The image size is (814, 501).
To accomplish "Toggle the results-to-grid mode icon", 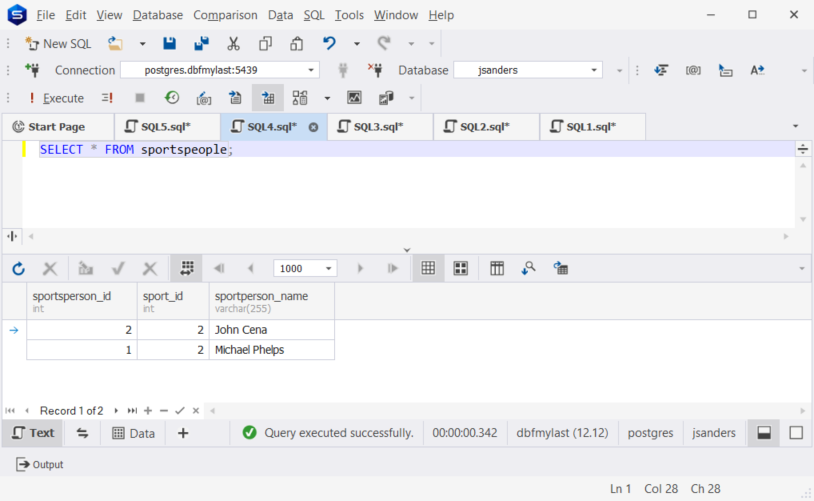I will point(268,98).
